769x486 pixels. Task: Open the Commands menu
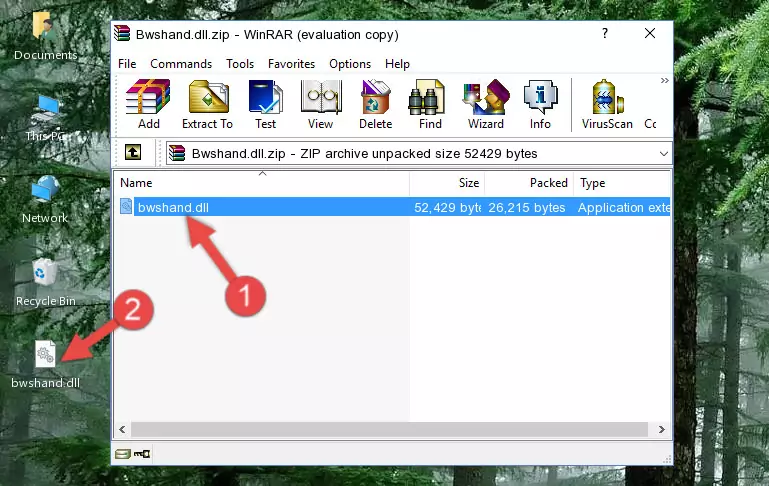click(181, 64)
